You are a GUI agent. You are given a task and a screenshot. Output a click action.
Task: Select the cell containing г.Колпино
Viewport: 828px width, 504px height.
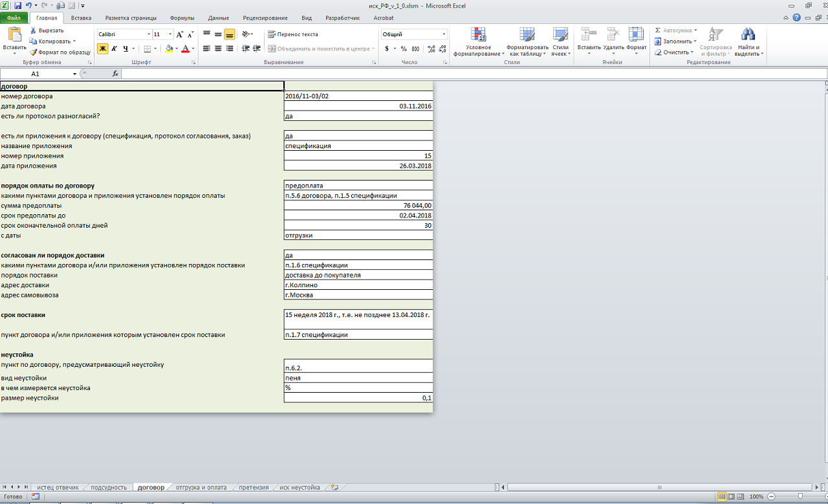coord(358,285)
